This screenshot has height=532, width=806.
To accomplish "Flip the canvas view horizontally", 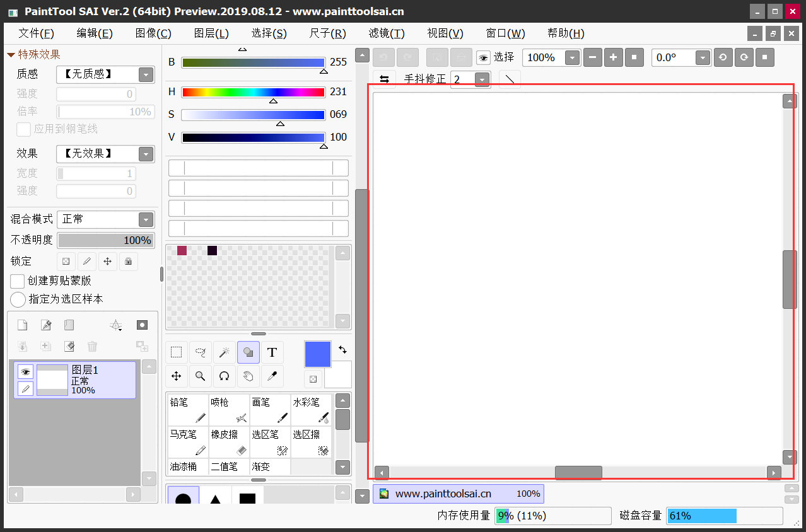I will [384, 79].
